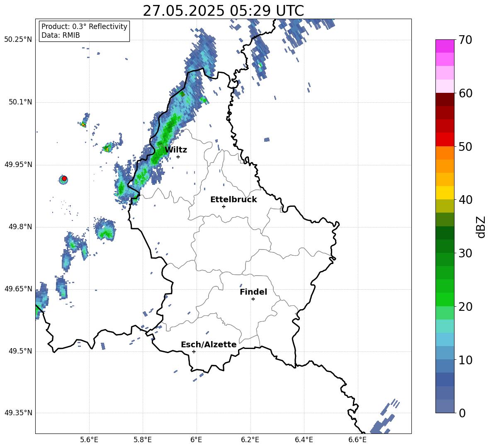Click the Findel station cross marker

253,299
